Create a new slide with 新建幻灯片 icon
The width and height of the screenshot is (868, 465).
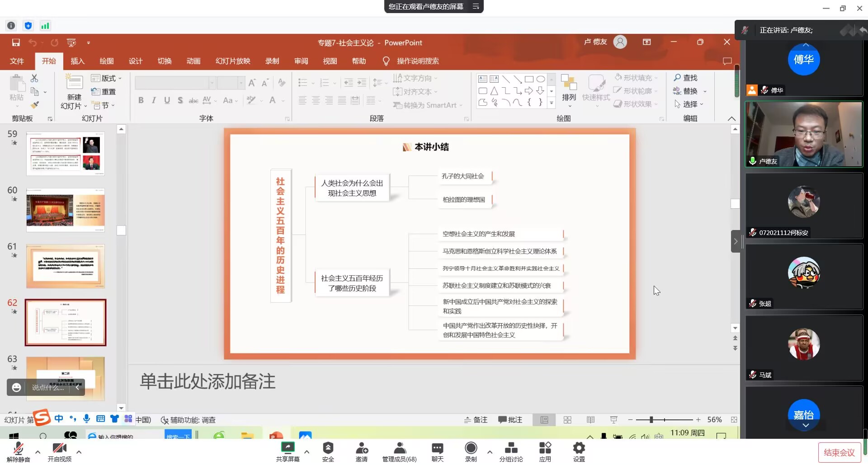74,83
